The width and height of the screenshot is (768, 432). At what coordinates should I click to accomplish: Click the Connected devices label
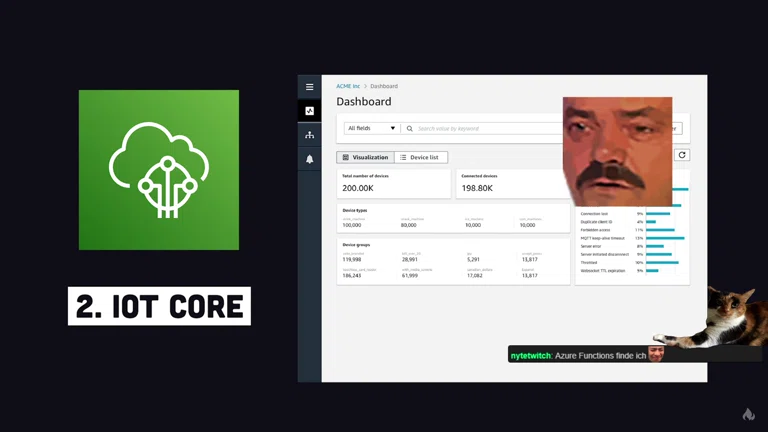pyautogui.click(x=480, y=176)
